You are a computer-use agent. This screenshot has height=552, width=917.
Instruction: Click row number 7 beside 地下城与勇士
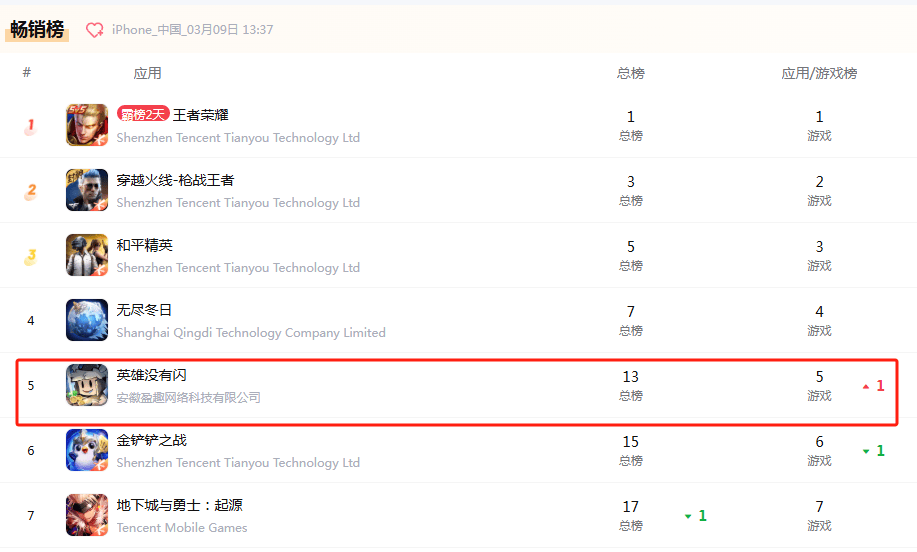[x=30, y=515]
